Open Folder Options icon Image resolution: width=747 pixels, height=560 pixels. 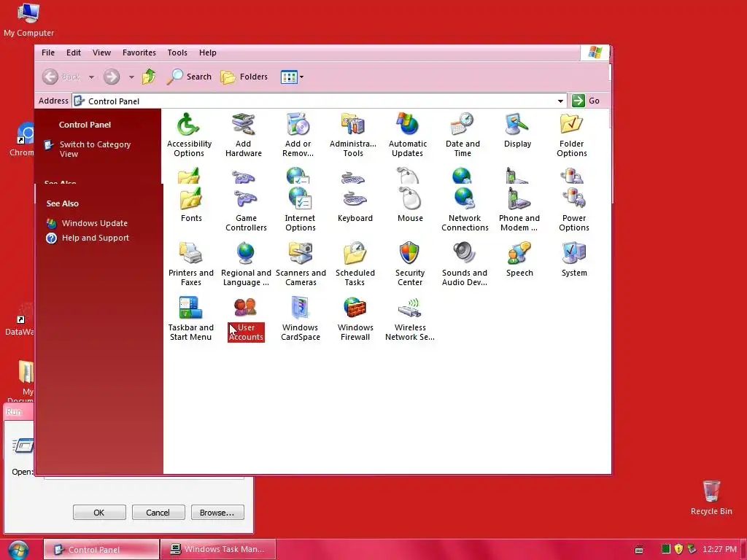pos(572,135)
